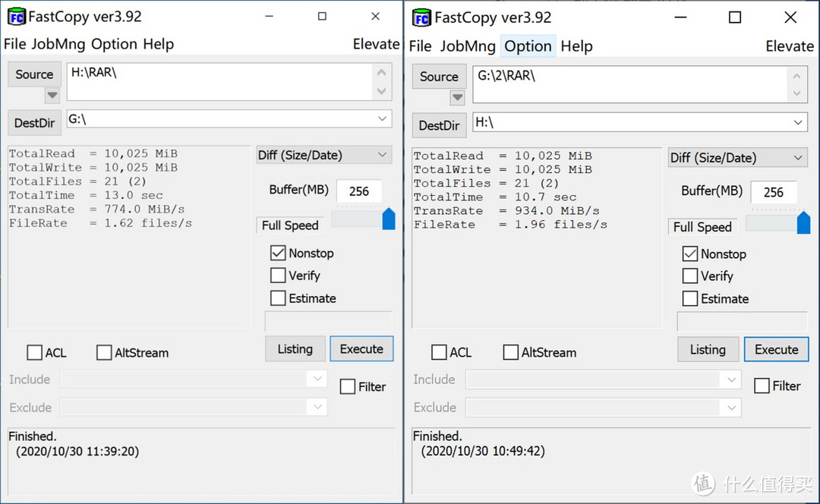
Task: Click Source button in left window
Action: [34, 74]
